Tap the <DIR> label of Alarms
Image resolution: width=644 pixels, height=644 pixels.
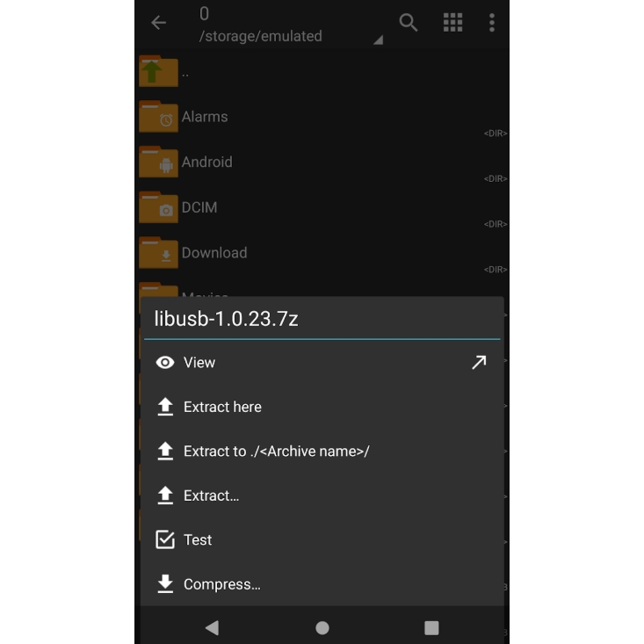(x=496, y=134)
